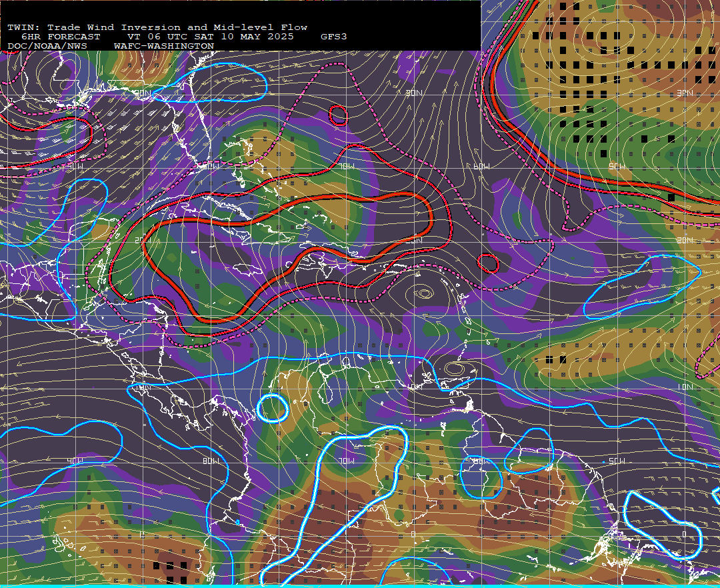Image resolution: width=720 pixels, height=588 pixels.
Task: Select the "6HR FORECAST" header text
Action: 61,37
